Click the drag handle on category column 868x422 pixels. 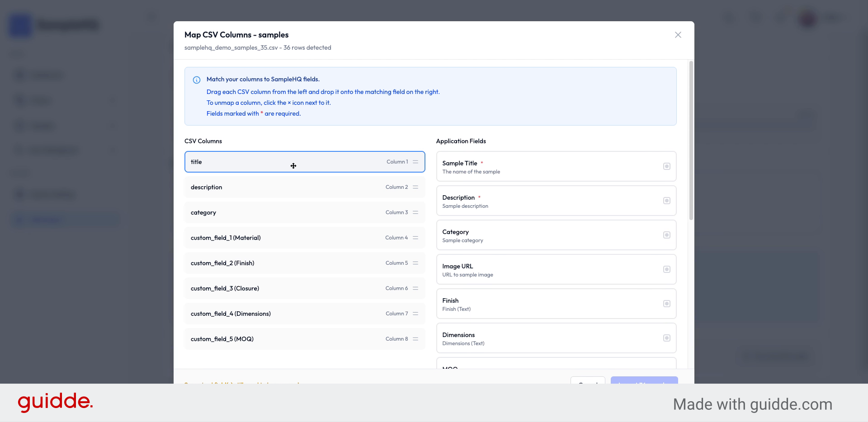tap(415, 212)
